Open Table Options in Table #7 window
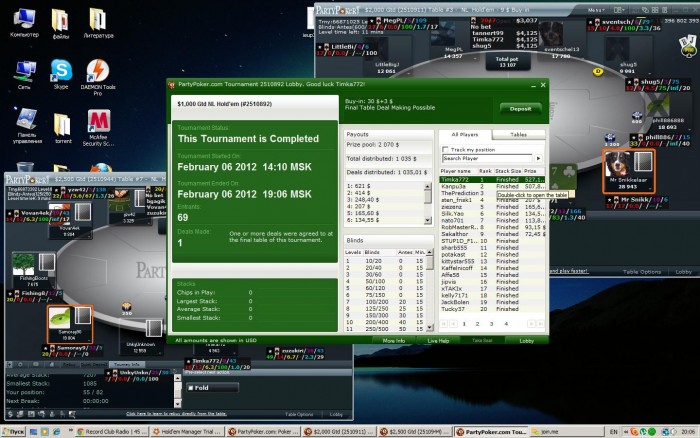700x438 pixels. pos(299,414)
